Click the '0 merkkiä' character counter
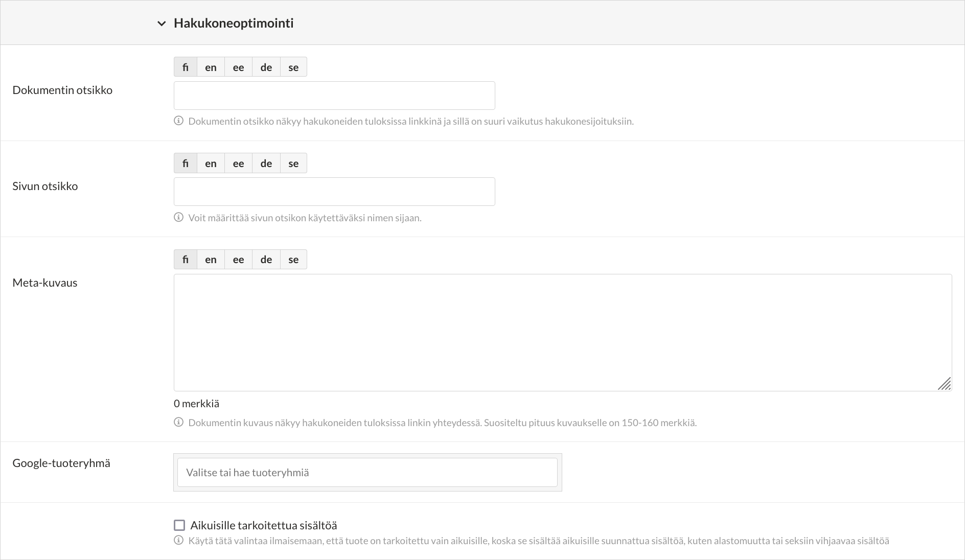The image size is (965, 560). click(196, 403)
